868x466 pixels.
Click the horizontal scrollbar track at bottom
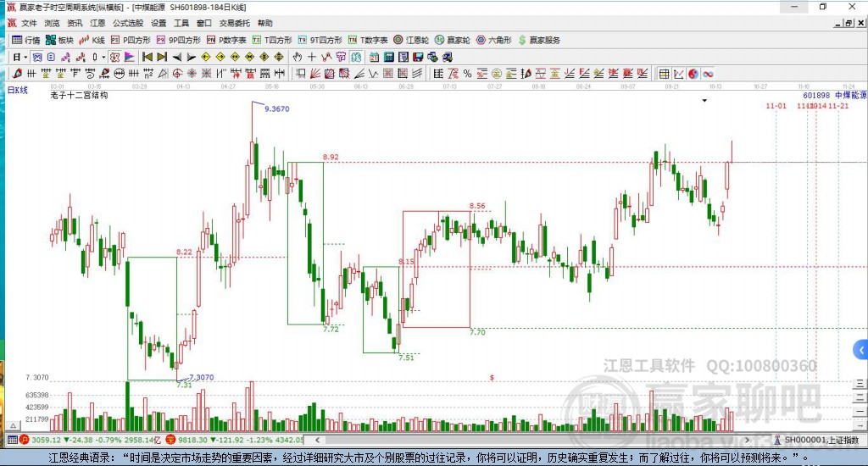[x=532, y=440]
